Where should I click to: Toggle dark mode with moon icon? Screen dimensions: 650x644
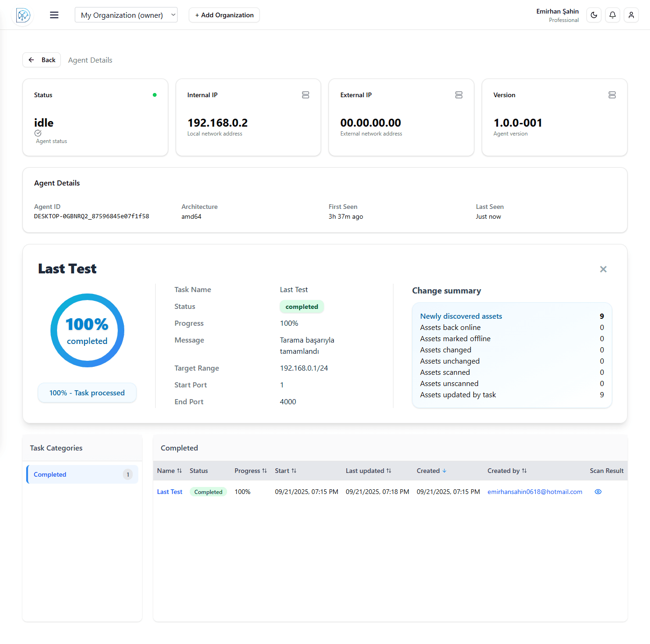(594, 15)
